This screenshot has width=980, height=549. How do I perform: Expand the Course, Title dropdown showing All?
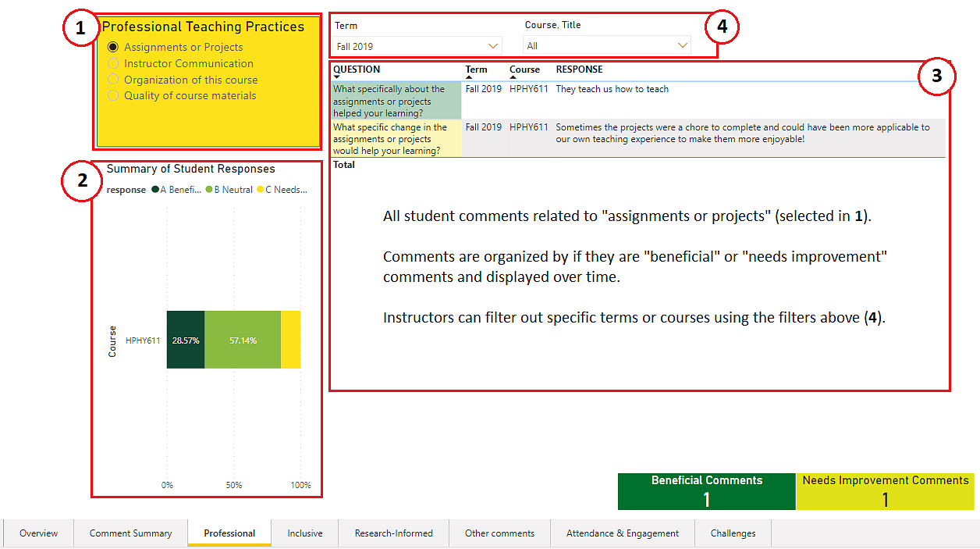[x=607, y=46]
